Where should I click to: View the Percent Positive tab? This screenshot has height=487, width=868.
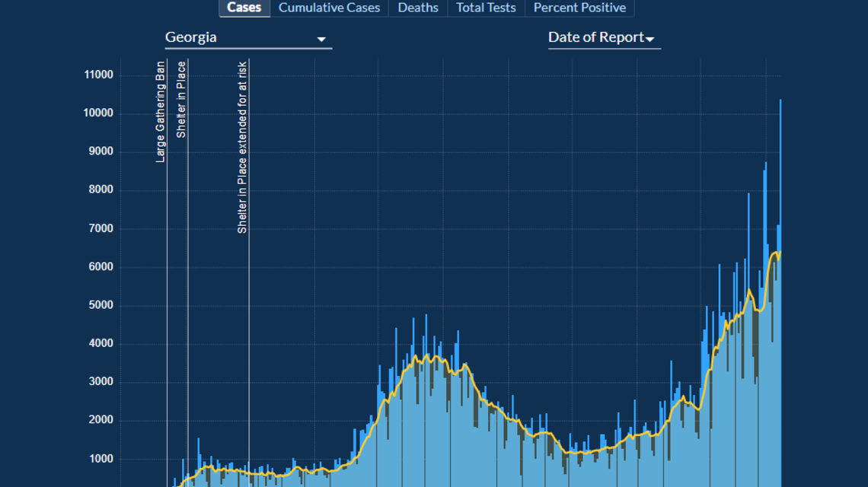coord(579,8)
